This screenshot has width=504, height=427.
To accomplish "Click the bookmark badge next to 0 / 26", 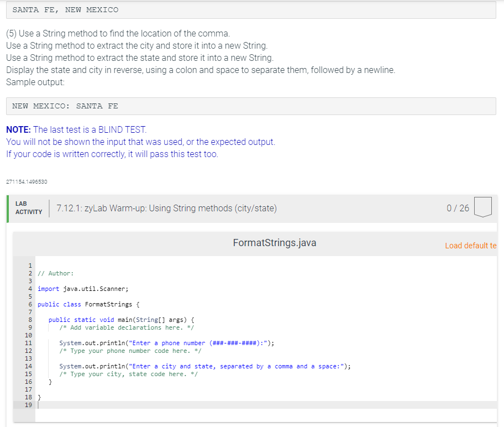I will click(x=482, y=207).
